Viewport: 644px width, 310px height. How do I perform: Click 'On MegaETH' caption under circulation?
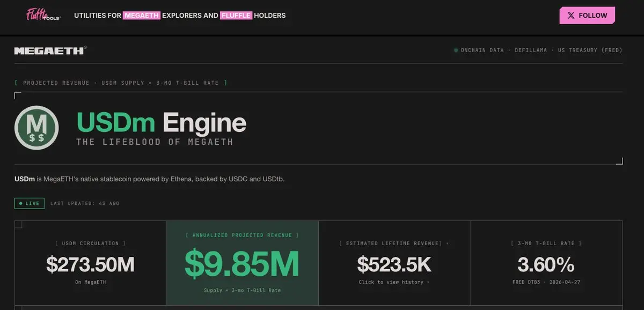tap(90, 282)
